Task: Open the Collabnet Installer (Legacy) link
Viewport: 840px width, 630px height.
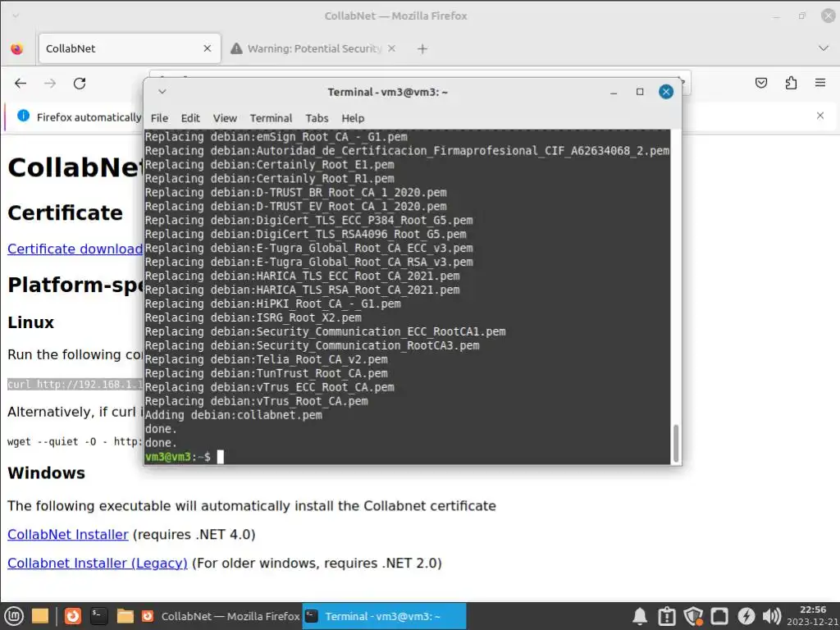Action: (98, 563)
